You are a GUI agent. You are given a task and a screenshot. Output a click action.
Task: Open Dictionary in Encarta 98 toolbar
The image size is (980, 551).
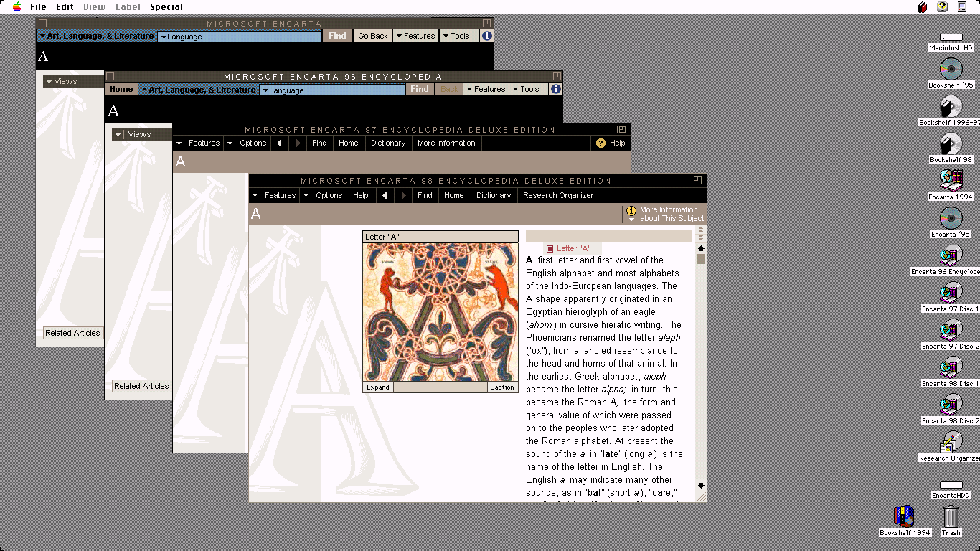[x=494, y=195]
